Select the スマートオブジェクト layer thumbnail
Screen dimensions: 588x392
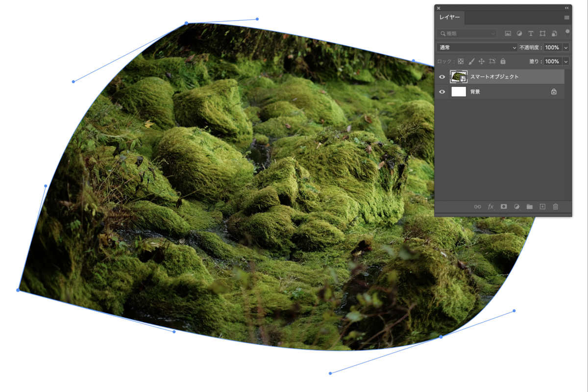tap(459, 77)
